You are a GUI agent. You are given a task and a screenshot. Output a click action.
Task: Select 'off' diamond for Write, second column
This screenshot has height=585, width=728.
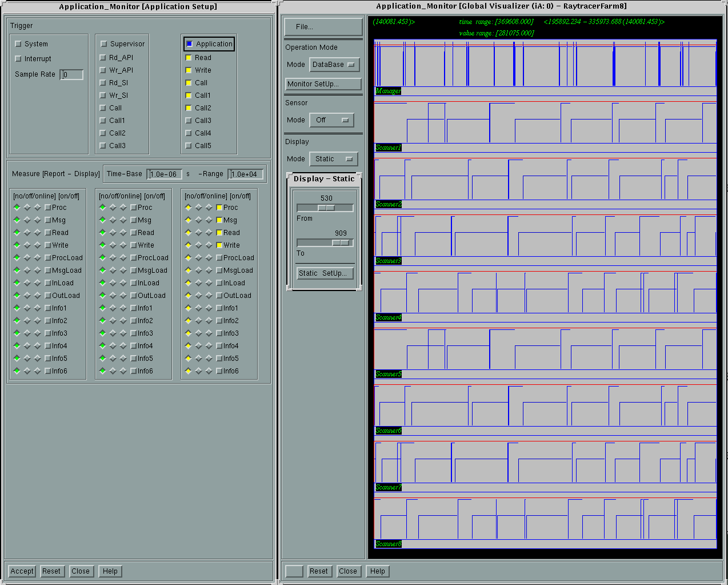pos(113,245)
